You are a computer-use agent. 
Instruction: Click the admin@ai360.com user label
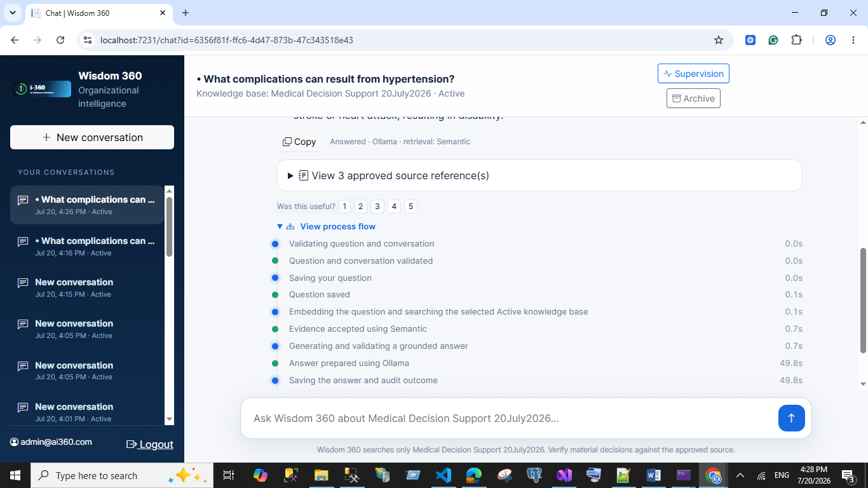pos(51,442)
